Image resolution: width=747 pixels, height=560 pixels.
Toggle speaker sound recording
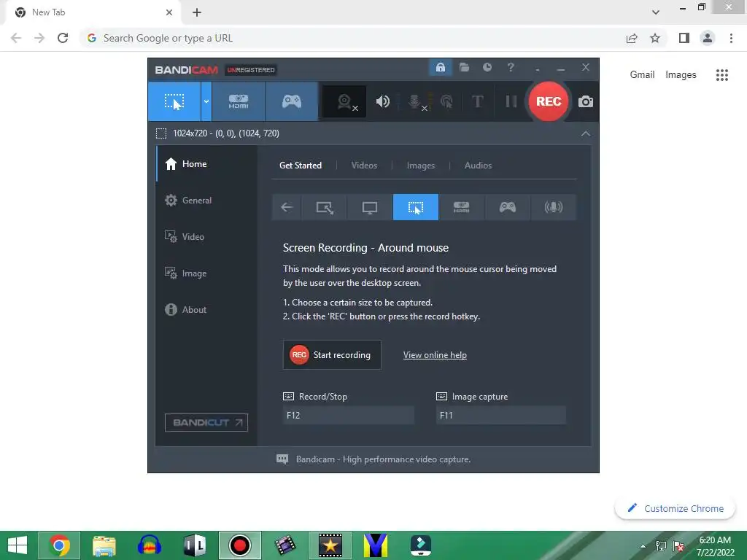[382, 101]
